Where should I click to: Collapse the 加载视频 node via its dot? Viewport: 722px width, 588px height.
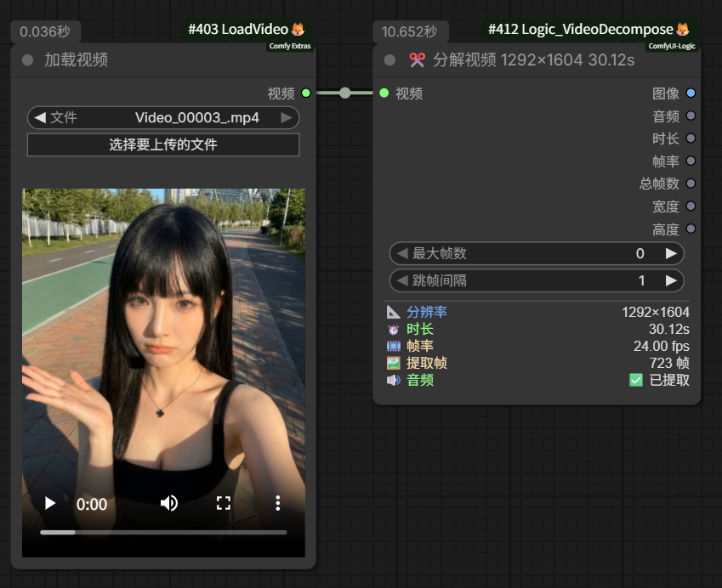27,60
